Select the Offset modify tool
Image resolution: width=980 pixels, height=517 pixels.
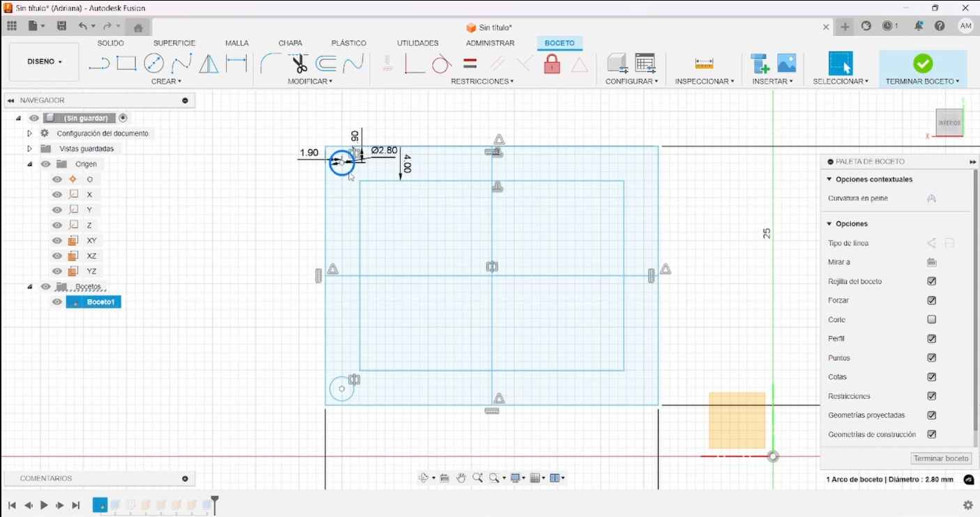pyautogui.click(x=326, y=64)
